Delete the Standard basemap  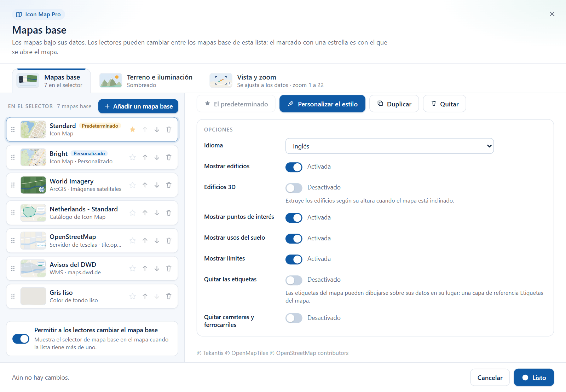(x=169, y=129)
